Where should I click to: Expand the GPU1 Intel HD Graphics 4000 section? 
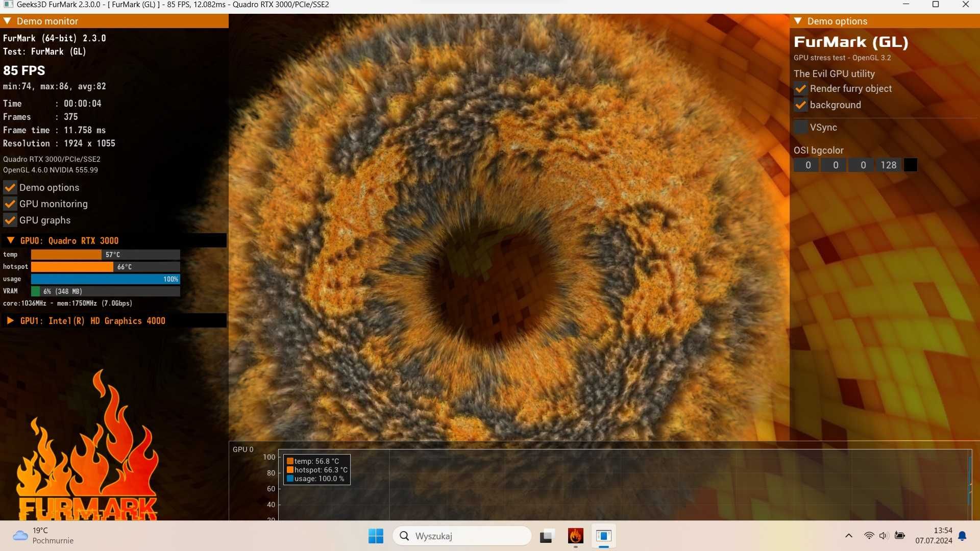tap(10, 320)
